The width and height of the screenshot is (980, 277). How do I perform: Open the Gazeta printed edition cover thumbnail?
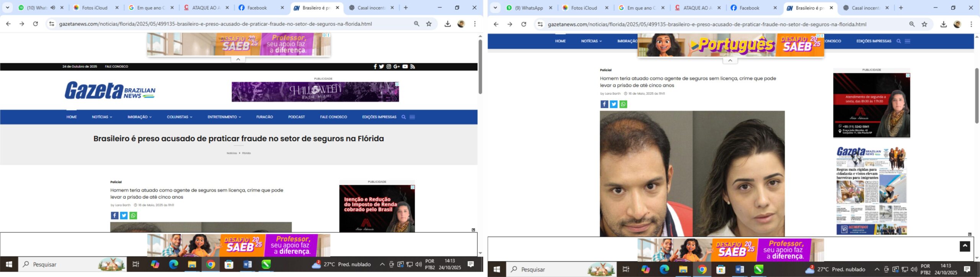[x=871, y=190]
